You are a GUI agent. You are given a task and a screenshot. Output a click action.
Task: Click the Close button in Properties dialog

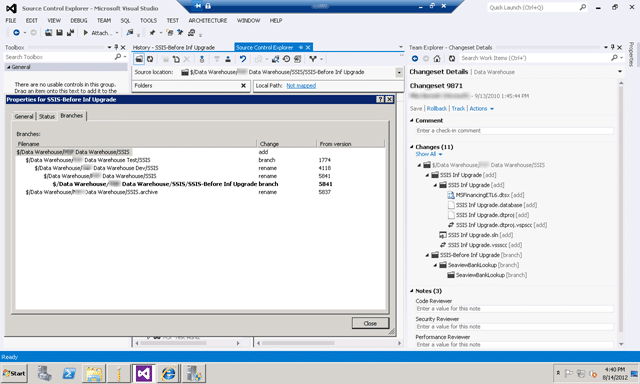(x=370, y=323)
